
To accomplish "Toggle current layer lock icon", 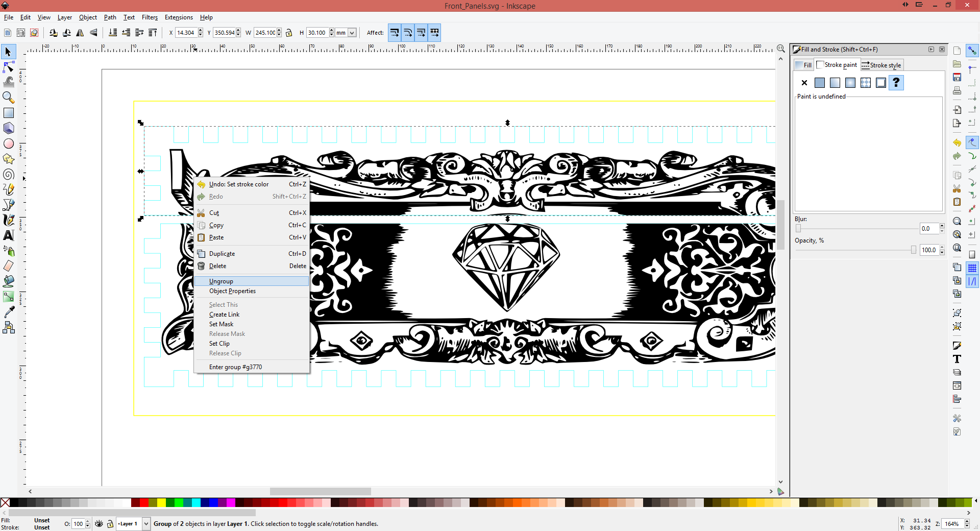I will coord(110,524).
